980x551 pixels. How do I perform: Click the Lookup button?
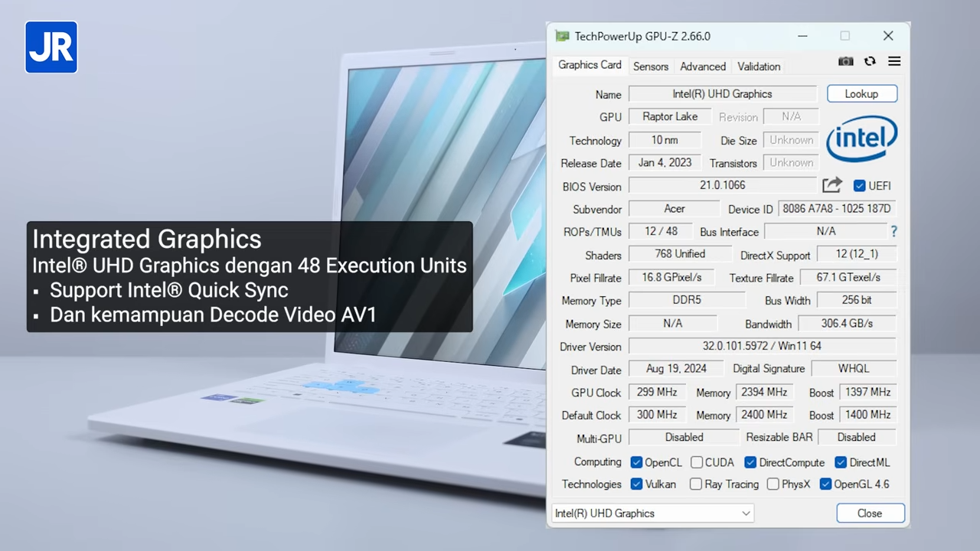tap(861, 94)
